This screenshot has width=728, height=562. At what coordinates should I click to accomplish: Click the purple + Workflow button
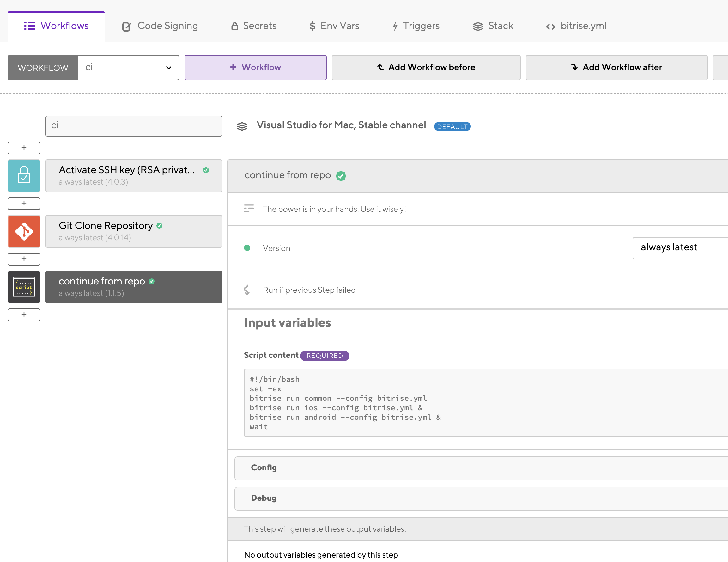tap(255, 67)
